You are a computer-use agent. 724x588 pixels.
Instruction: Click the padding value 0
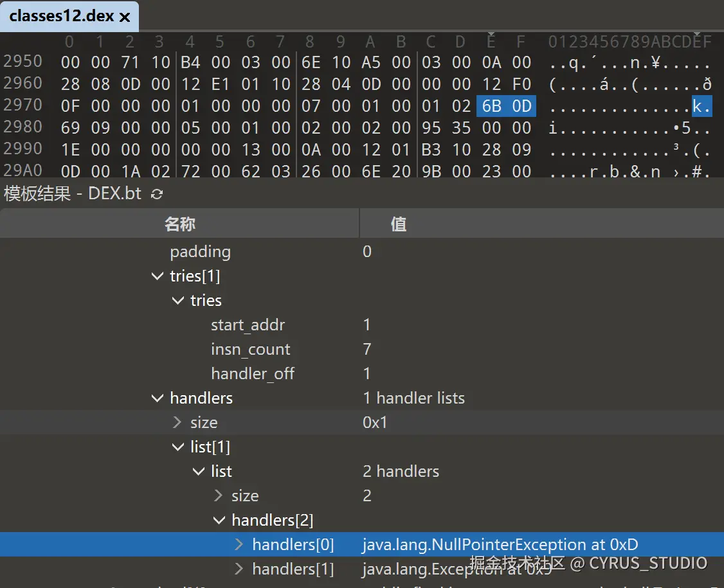[x=367, y=251]
